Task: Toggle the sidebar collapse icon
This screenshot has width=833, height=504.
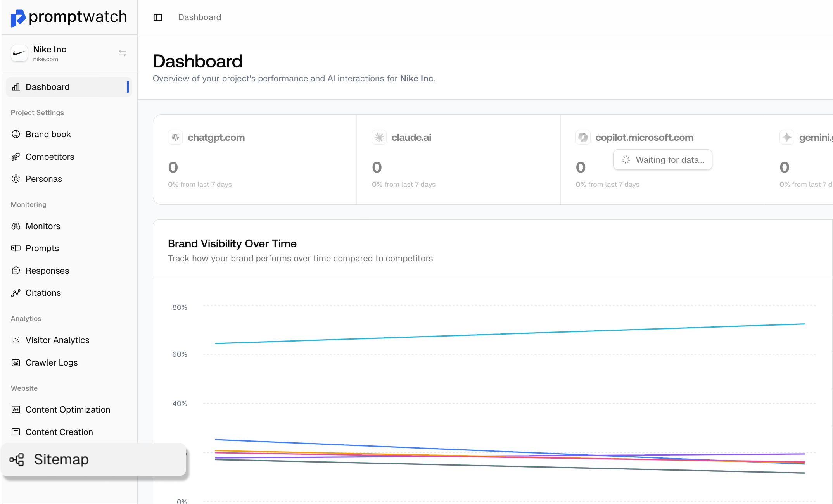Action: (x=157, y=17)
